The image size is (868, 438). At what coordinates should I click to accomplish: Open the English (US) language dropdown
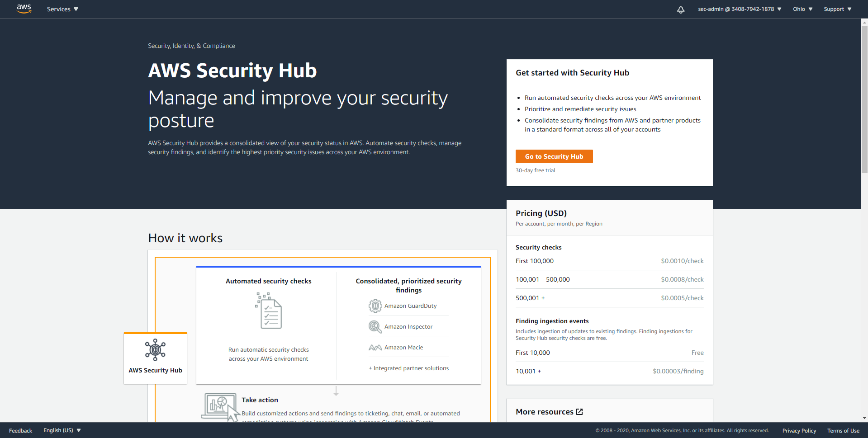pos(62,430)
